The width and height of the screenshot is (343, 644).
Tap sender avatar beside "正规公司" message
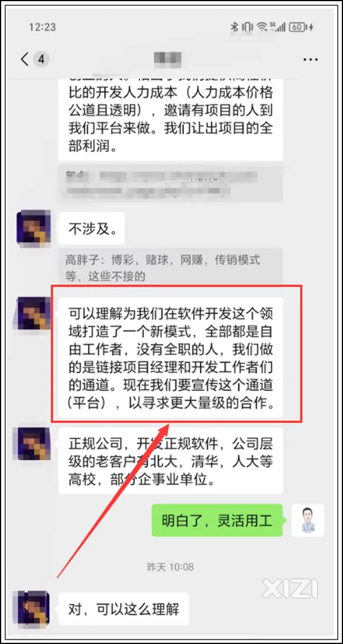(x=34, y=444)
